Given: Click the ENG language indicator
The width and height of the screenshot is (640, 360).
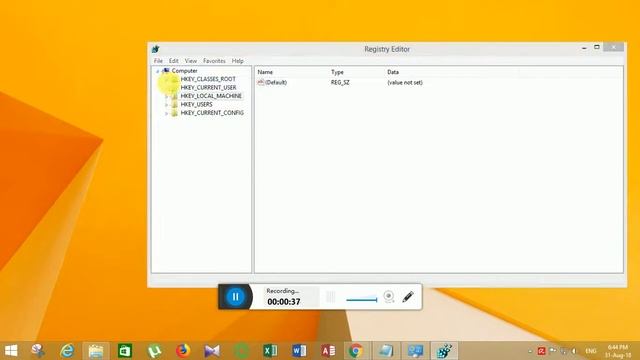Looking at the screenshot, I should coord(591,351).
